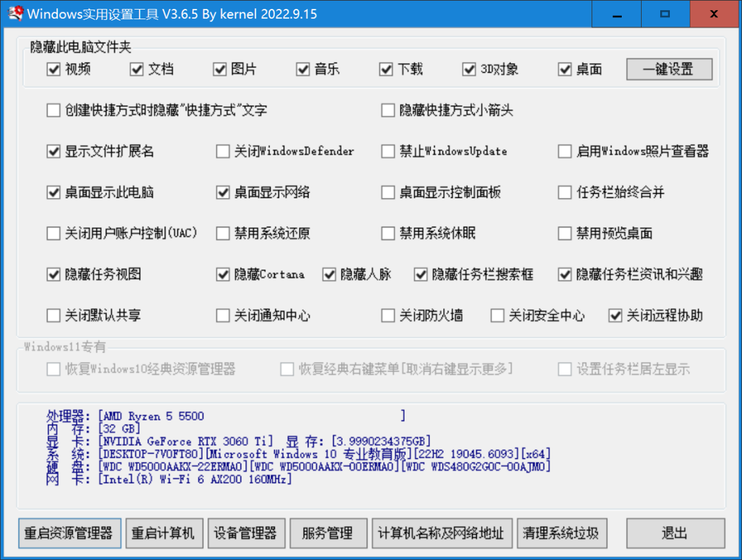Uncheck the 音乐 folder checkbox
This screenshot has height=560, width=742.
(x=303, y=69)
